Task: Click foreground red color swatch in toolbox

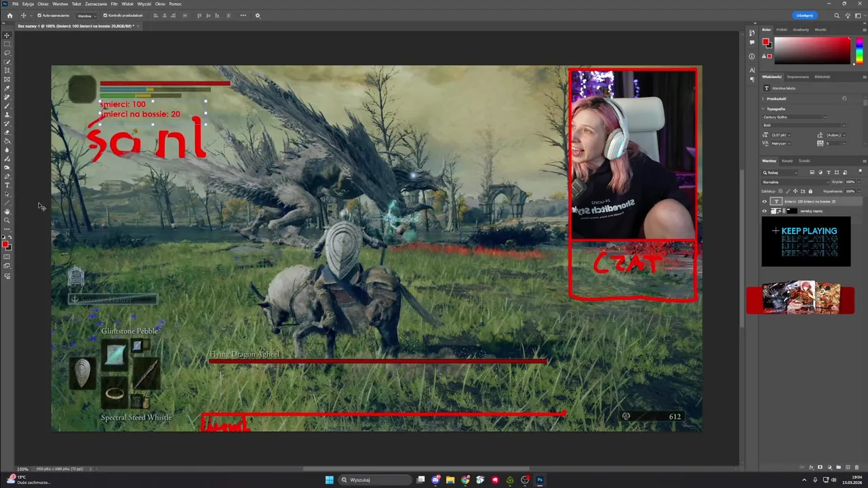Action: pos(5,243)
